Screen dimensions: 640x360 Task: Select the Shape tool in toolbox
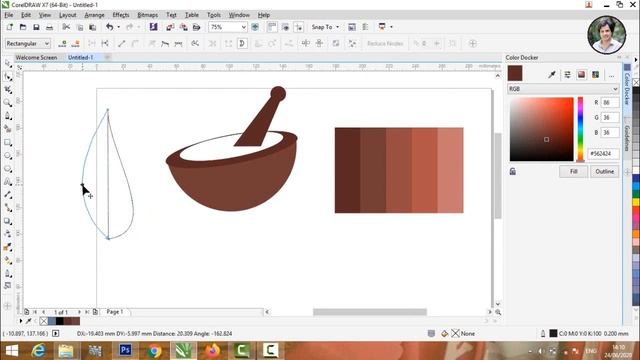(8, 76)
